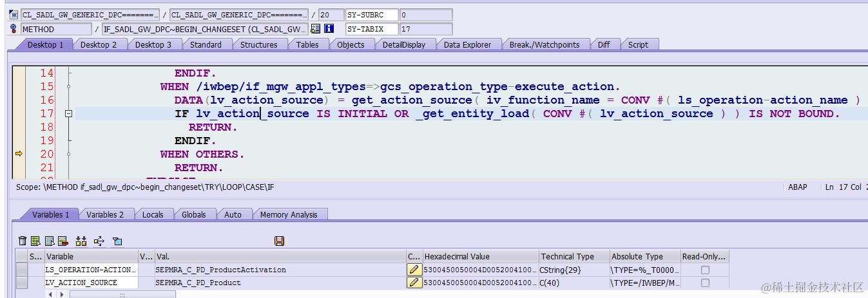Open the DetailDisplay tab
Image resolution: width=868 pixels, height=298 pixels.
(x=404, y=44)
